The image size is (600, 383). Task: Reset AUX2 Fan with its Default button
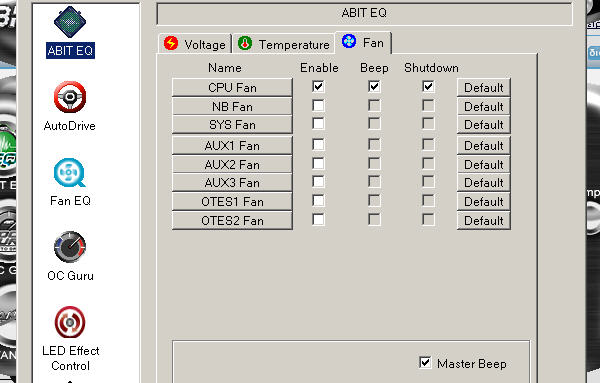[484, 164]
